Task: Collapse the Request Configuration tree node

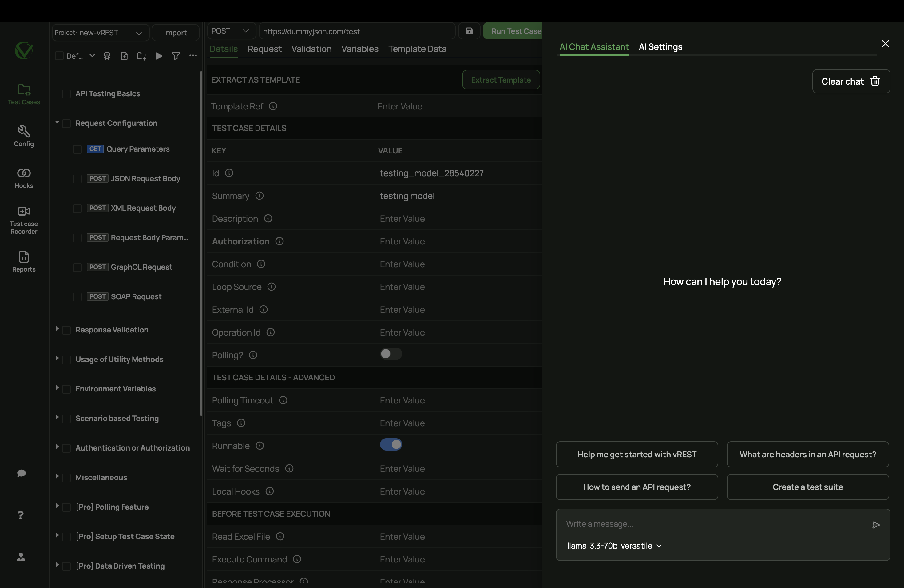Action: [x=57, y=122]
